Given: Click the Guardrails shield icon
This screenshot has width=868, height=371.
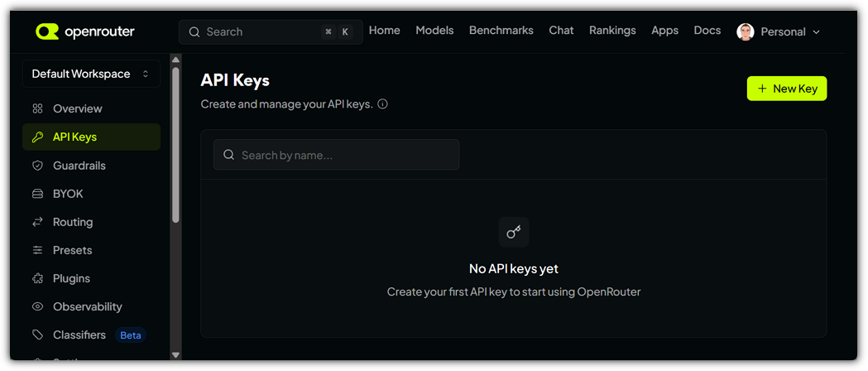Looking at the screenshot, I should pos(37,166).
